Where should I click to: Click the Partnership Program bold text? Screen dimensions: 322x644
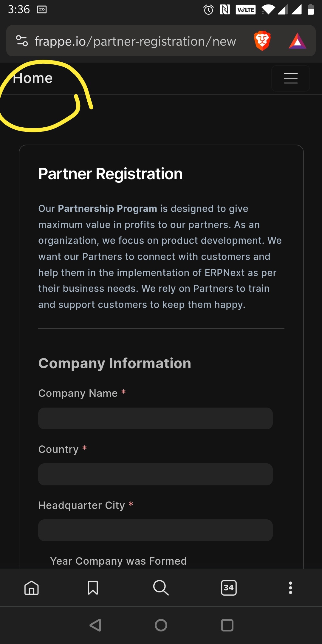tap(107, 208)
